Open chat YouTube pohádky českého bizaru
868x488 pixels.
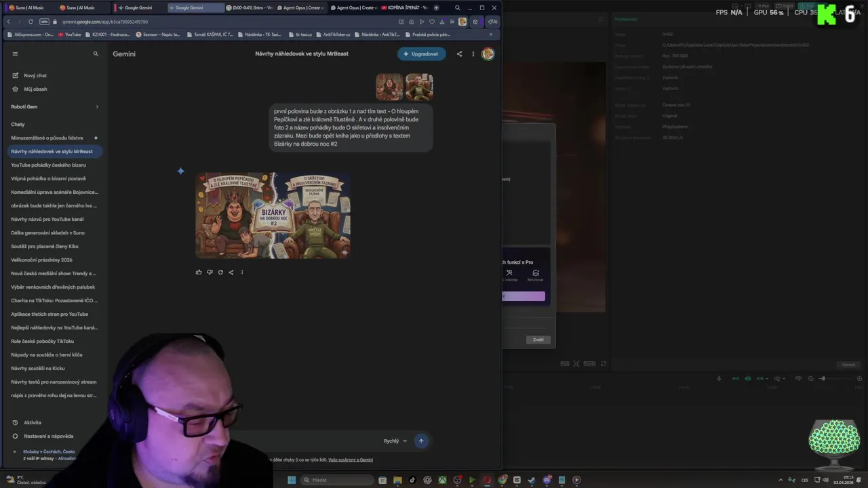(x=49, y=165)
